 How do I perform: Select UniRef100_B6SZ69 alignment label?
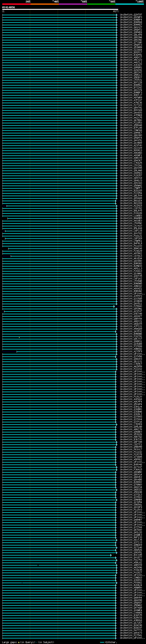pos(131,203)
